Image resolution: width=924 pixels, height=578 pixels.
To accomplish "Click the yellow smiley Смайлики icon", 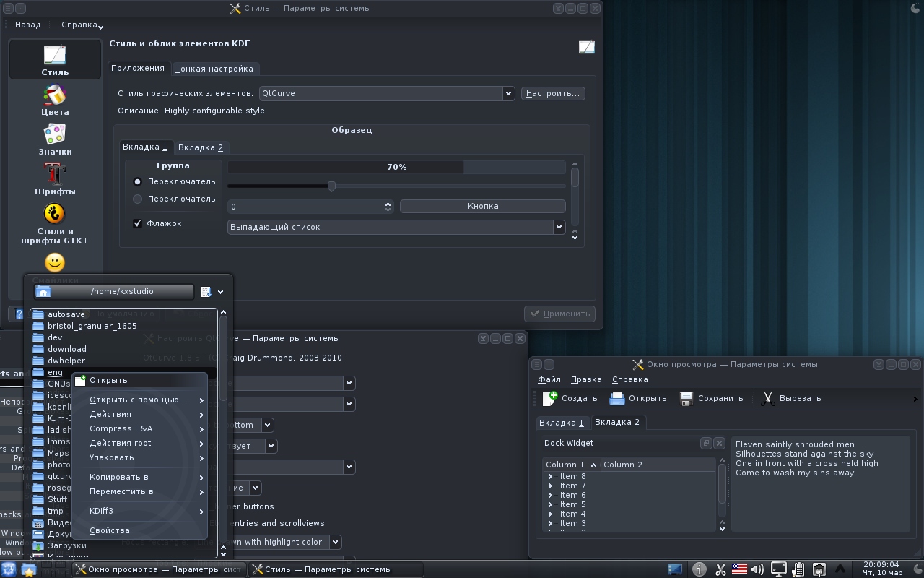I will pos(55,262).
